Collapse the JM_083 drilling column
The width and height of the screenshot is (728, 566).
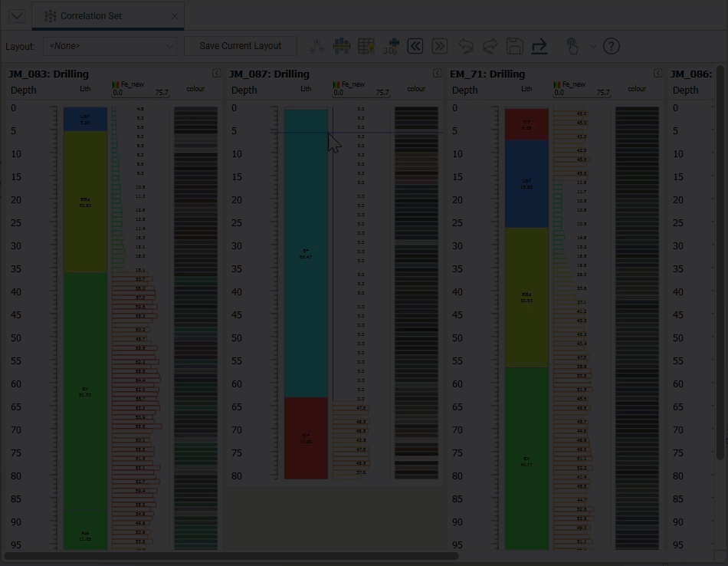[x=216, y=74]
